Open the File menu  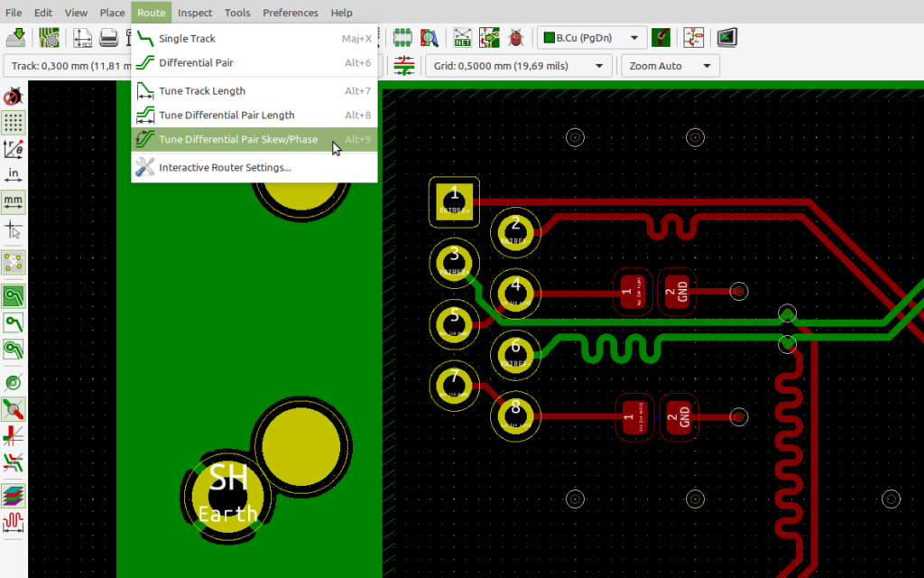tap(13, 13)
